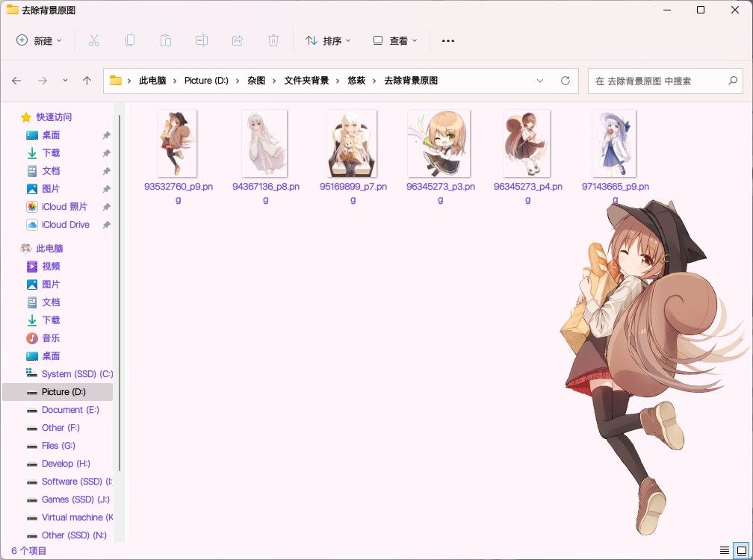Select Picture (D:) drive in sidebar
Viewport: 753px width, 560px height.
coord(57,392)
